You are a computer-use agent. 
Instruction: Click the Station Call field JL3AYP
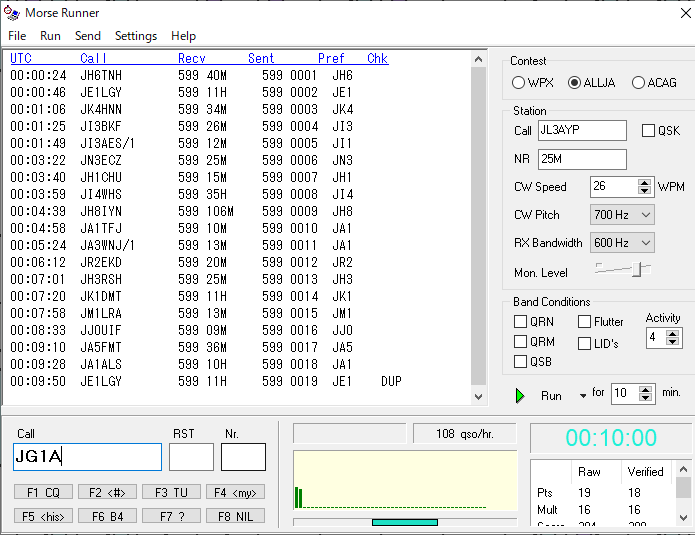click(582, 130)
